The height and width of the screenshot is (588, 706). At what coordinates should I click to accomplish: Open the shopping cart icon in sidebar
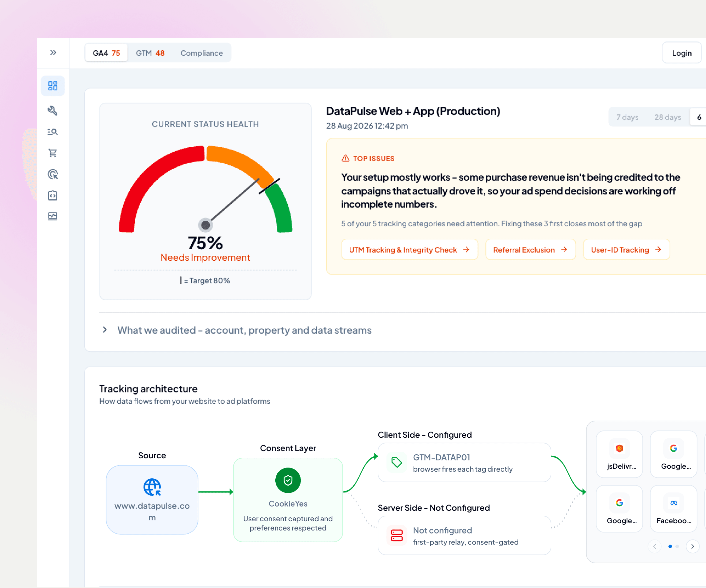(x=53, y=153)
